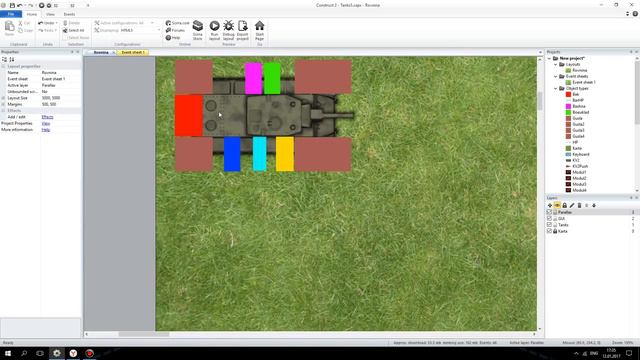The height and width of the screenshot is (360, 640).
Task: Click Add layer icon in Layers panel
Action: pyautogui.click(x=550, y=205)
